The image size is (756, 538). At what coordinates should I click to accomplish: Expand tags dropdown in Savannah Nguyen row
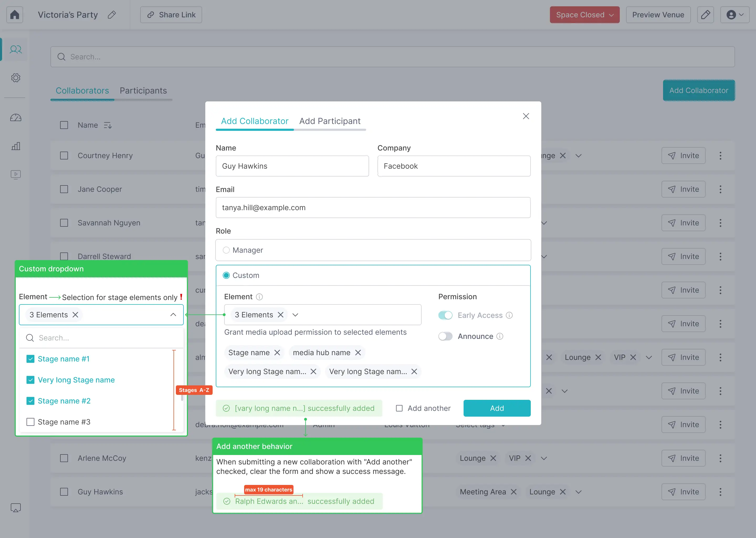click(x=543, y=223)
